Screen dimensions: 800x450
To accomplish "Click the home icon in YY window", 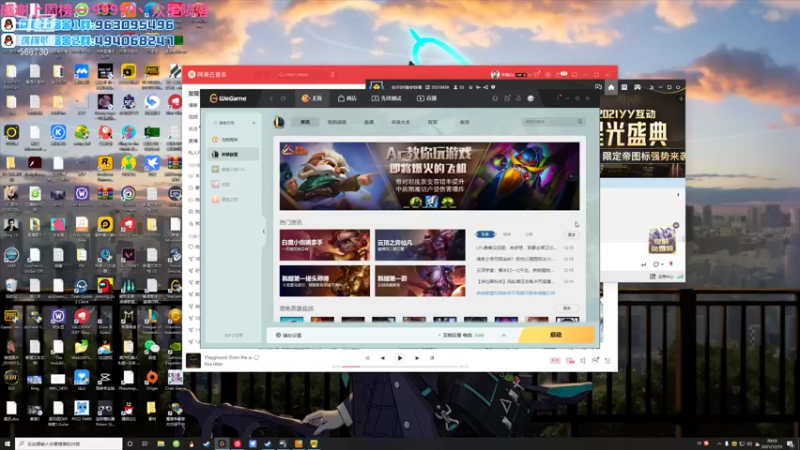I will pos(611,87).
